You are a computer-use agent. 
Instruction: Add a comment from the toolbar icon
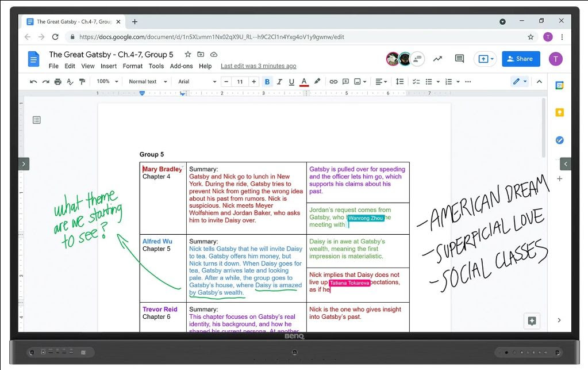click(346, 82)
